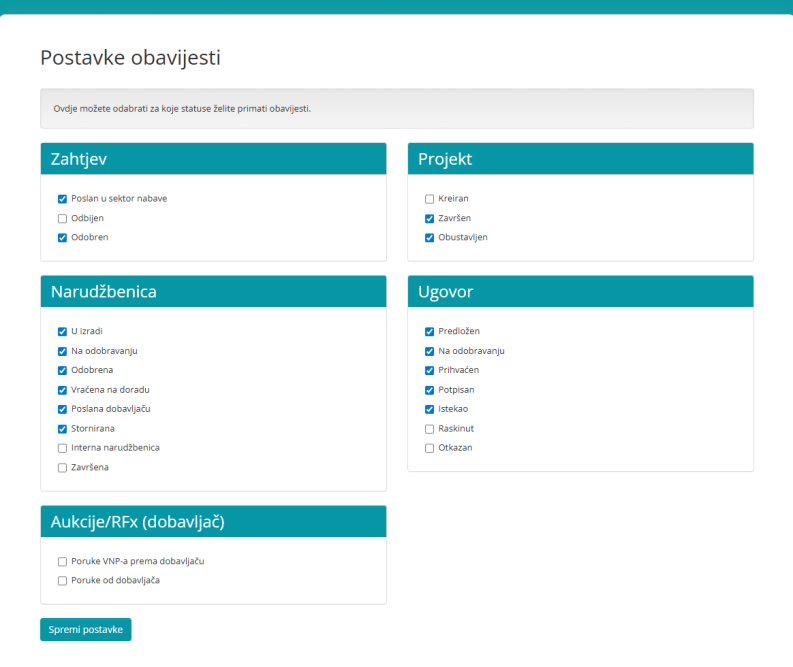Viewport: 793px width, 667px height.
Task: Click the 'Spremi postavke' button
Action: [x=86, y=630]
